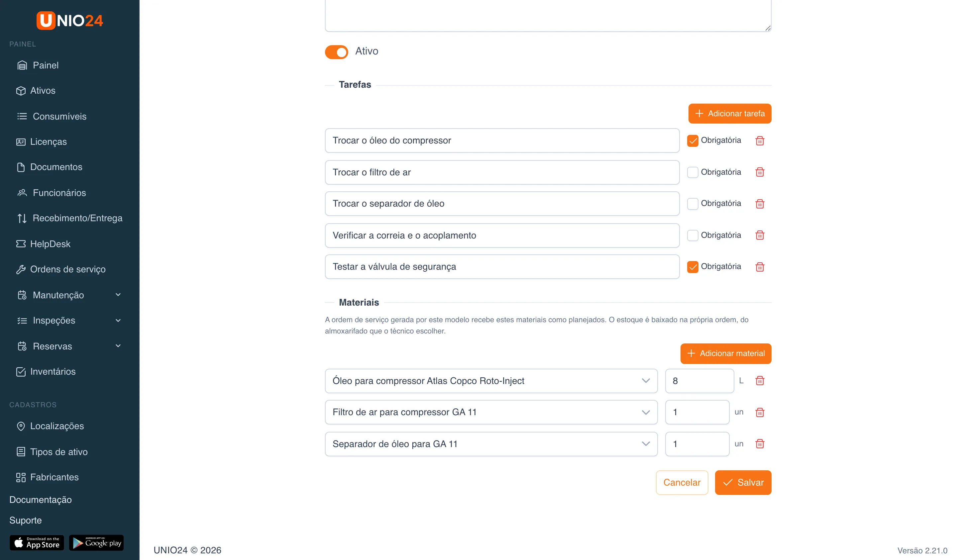This screenshot has height=560, width=957.
Task: Expand the Reservas sidebar menu
Action: point(69,346)
